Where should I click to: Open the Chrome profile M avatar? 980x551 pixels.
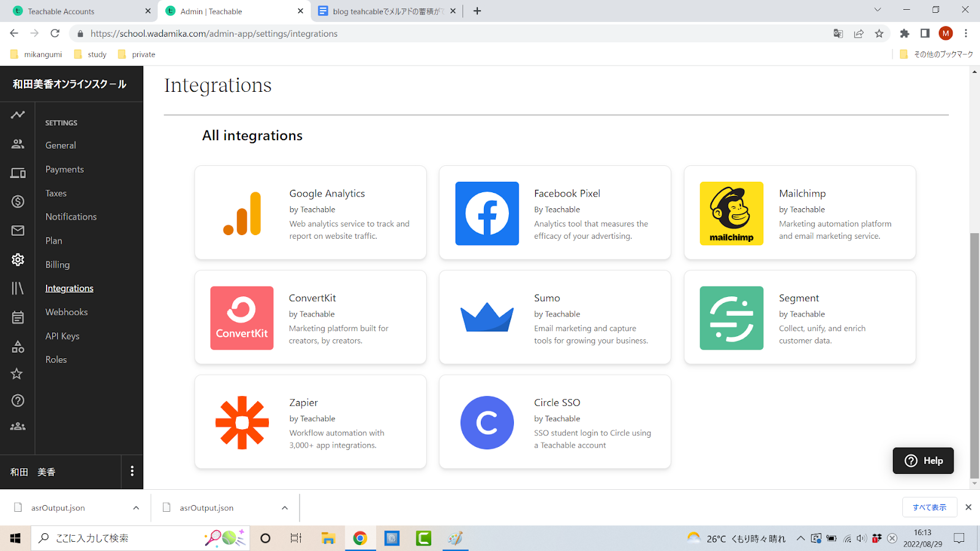946,34
